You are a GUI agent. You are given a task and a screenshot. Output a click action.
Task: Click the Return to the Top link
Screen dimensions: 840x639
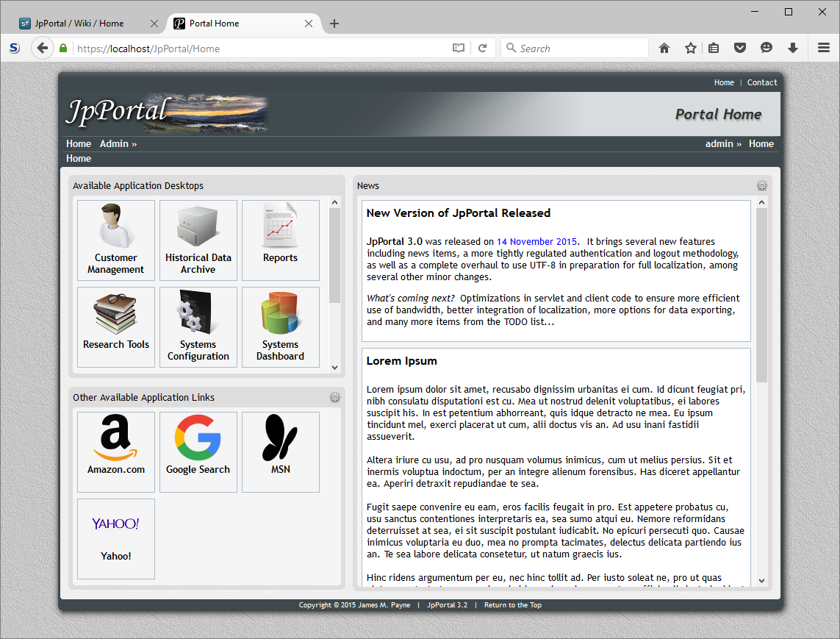512,604
